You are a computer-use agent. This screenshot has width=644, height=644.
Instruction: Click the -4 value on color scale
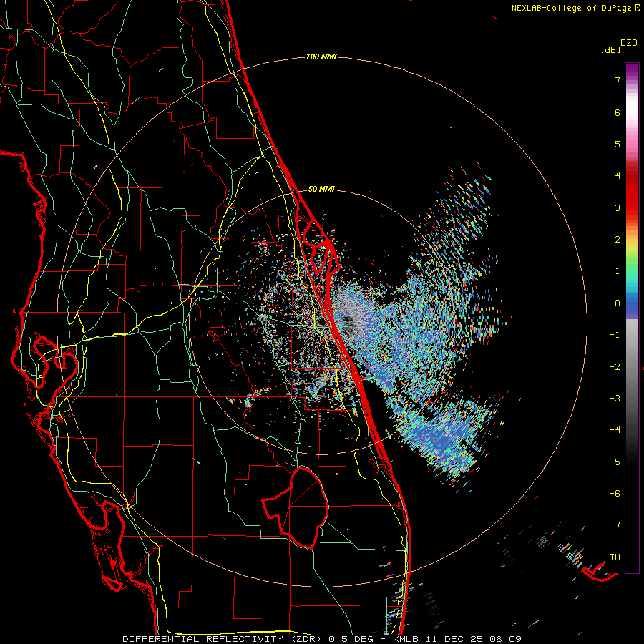615,430
